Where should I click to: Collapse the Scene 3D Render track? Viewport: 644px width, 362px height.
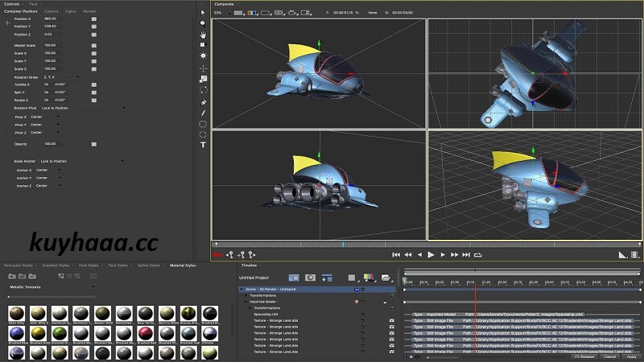(x=242, y=290)
